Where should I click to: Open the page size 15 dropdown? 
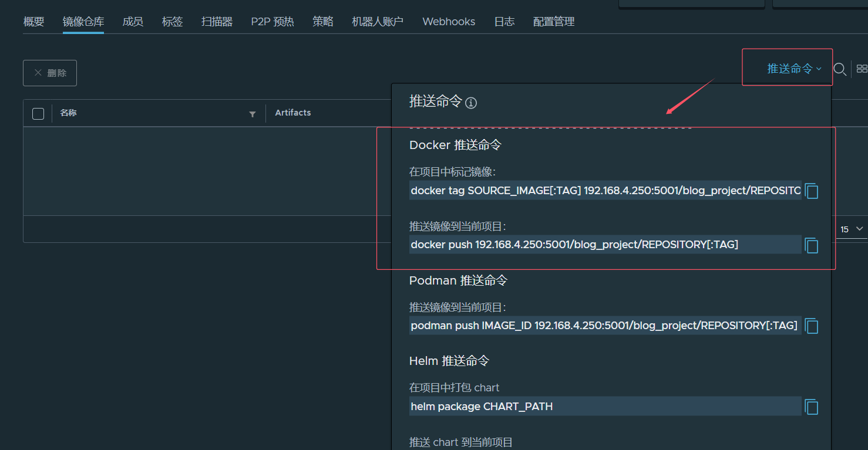coord(852,229)
